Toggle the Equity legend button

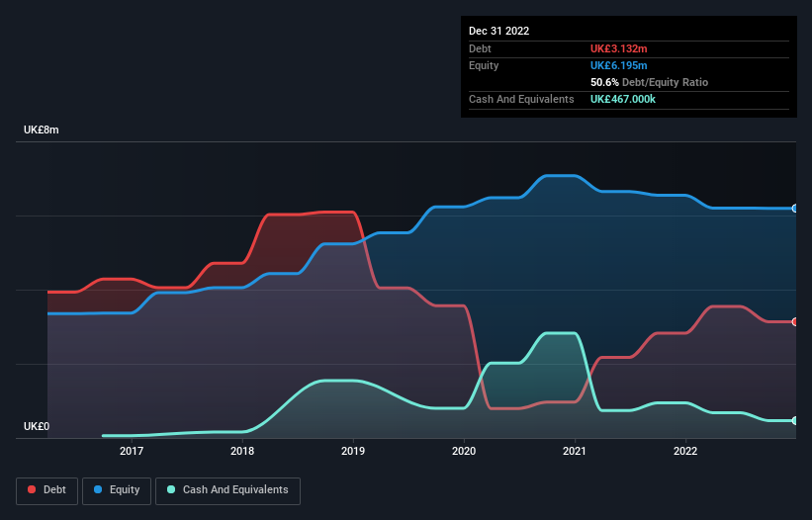117,490
